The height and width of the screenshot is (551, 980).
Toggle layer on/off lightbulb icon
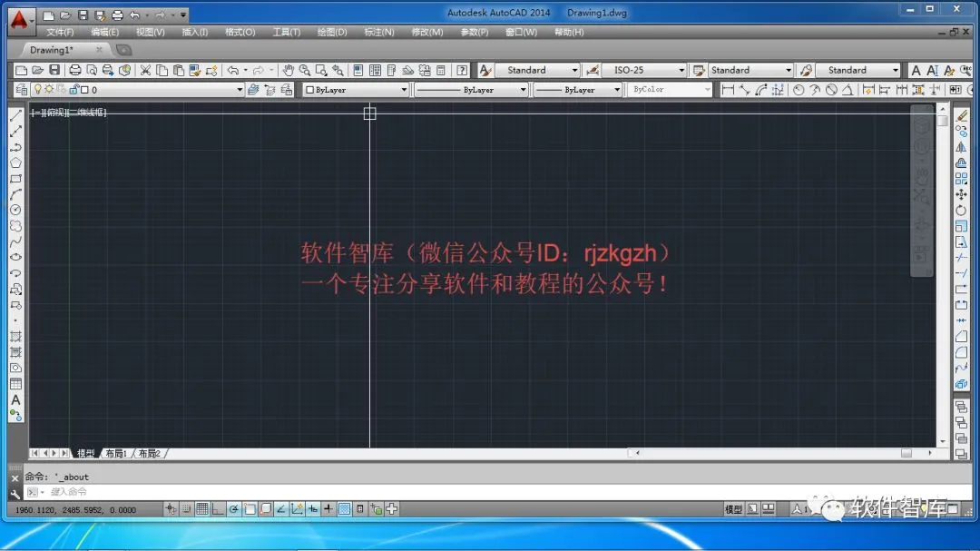coord(37,90)
